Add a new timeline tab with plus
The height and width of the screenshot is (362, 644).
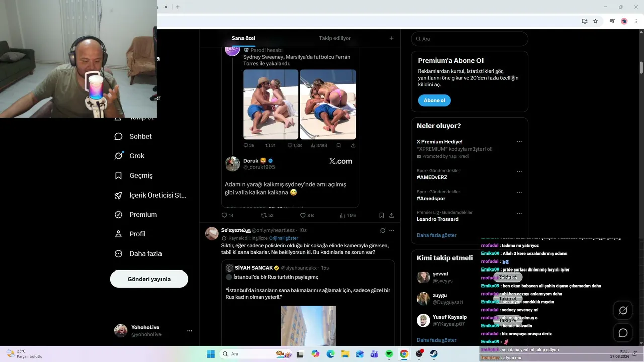[x=391, y=38]
